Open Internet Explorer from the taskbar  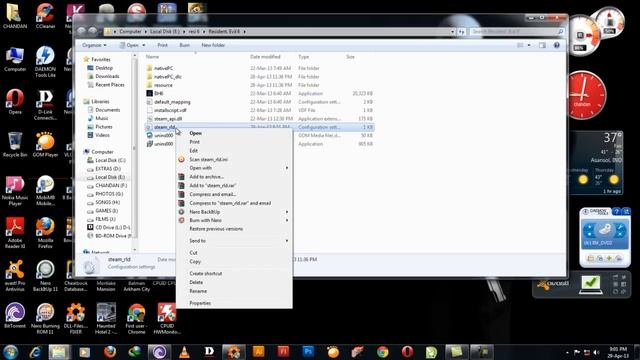point(35,352)
